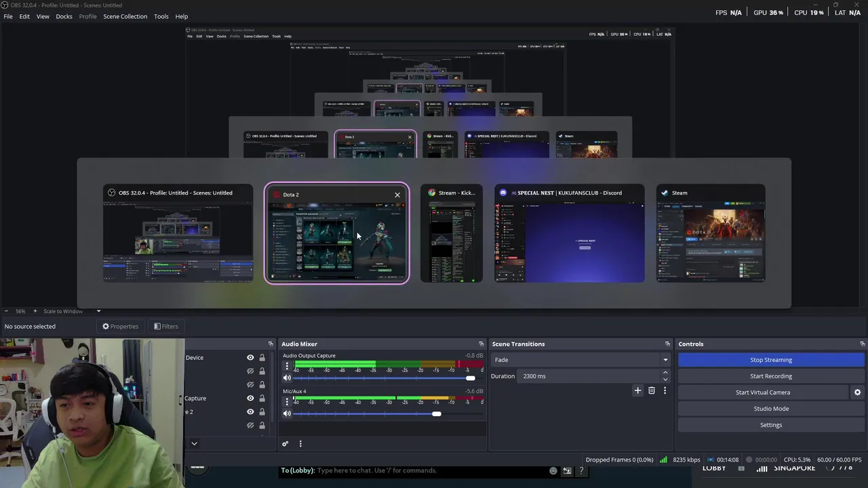Open Audio Output Capture three-dot options menu
The width and height of the screenshot is (868, 488).
coord(287,366)
